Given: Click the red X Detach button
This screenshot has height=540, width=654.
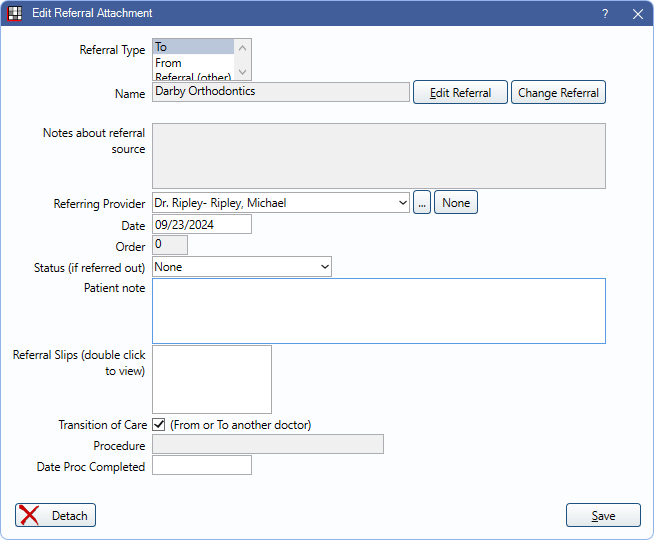Looking at the screenshot, I should point(56,515).
